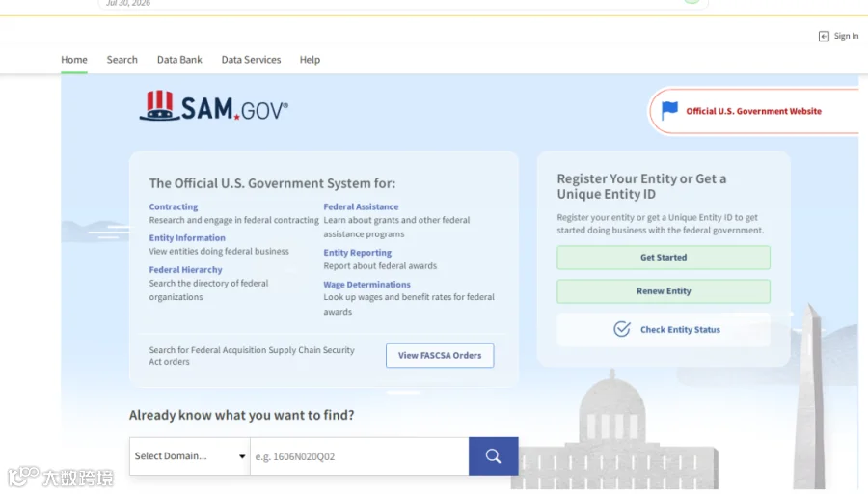
Task: Open the Data Services tab
Action: [x=251, y=59]
